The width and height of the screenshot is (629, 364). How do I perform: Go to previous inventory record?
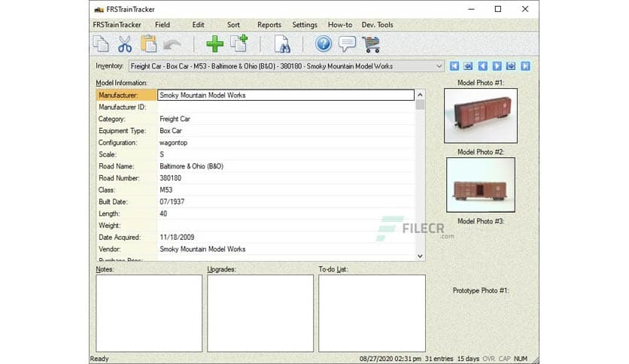482,66
